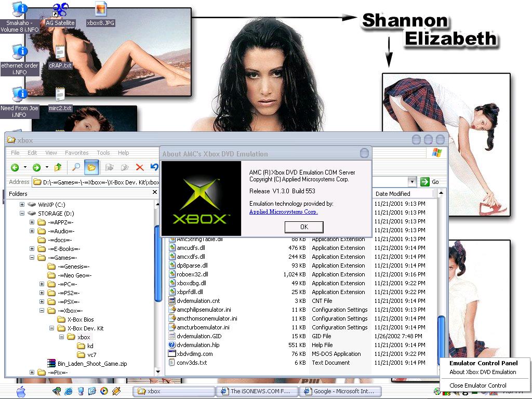Open Search using the magnifying glass icon
The height and width of the screenshot is (399, 532).
pyautogui.click(x=76, y=167)
